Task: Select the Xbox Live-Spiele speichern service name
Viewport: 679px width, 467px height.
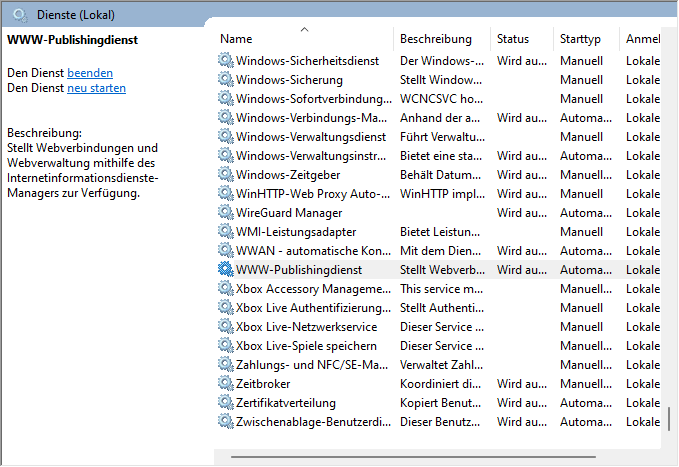Action: [x=306, y=346]
